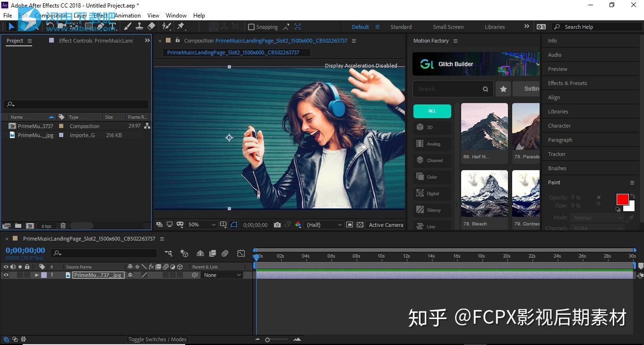Open Active Camera view dropdown
The image size is (644, 345).
pos(386,225)
